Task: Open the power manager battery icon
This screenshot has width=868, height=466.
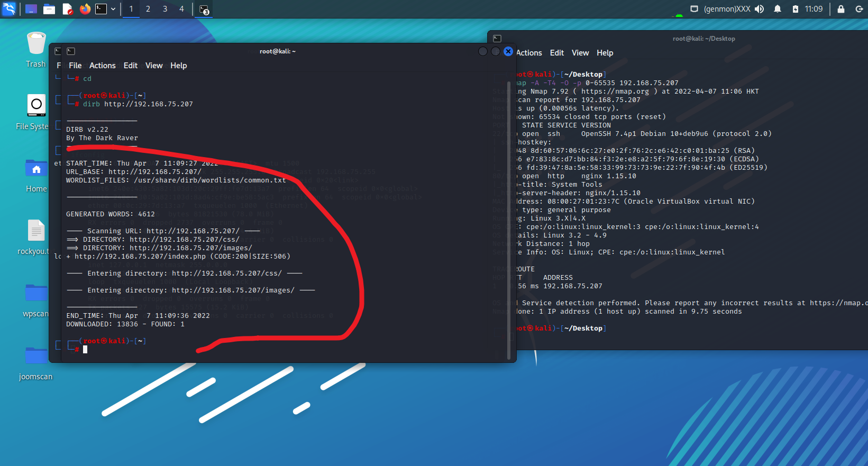Action: point(795,9)
